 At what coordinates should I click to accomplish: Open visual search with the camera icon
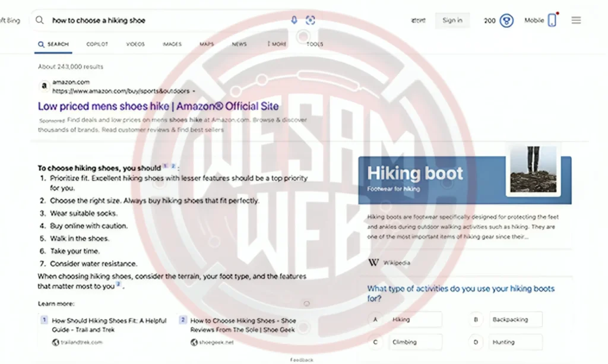pos(310,20)
